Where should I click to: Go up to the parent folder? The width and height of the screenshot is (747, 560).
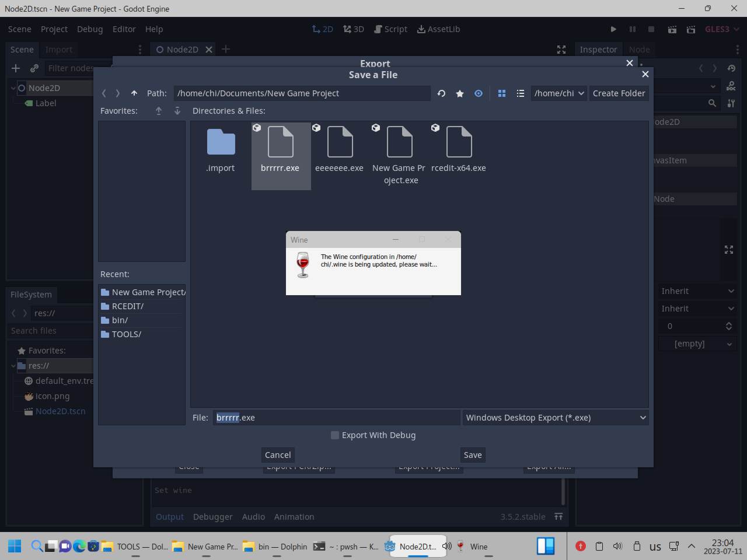134,93
